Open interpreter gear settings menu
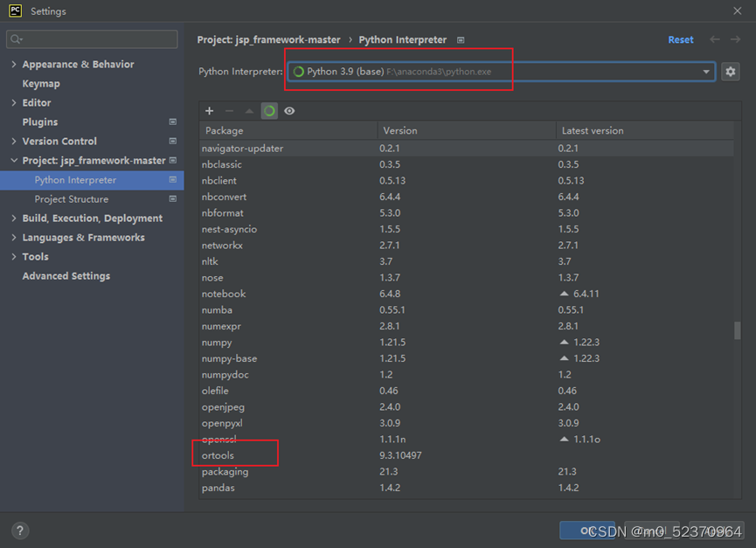This screenshot has height=548, width=756. tap(731, 72)
